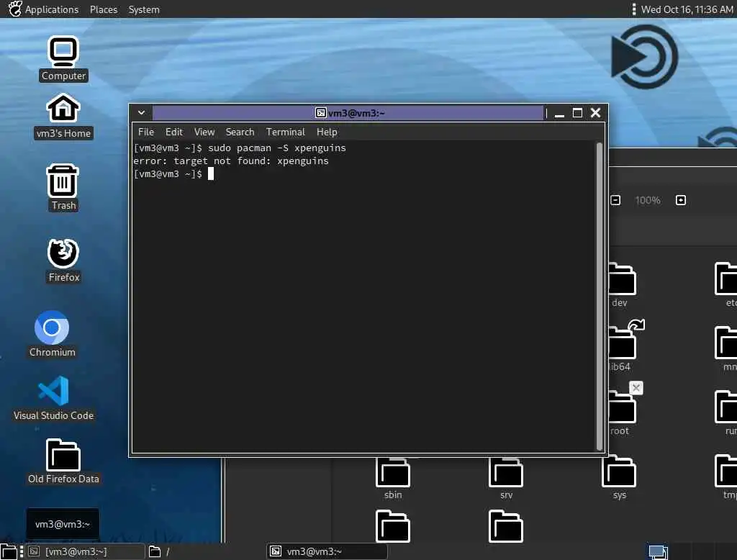The height and width of the screenshot is (560, 737).
Task: Open the Places menu in top panel
Action: pyautogui.click(x=104, y=9)
